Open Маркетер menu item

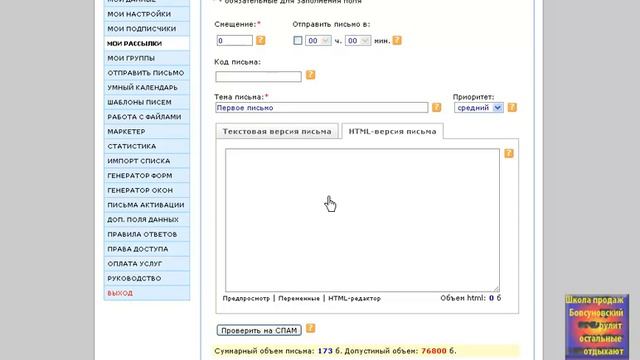147,132
